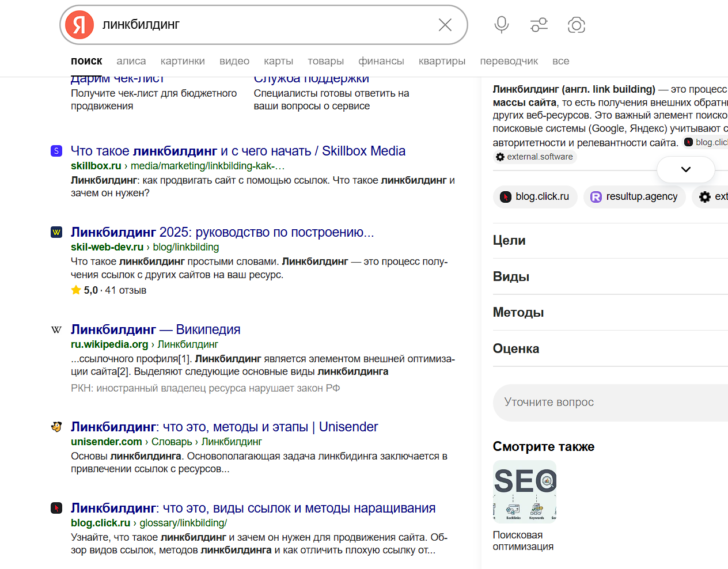Open the blog.click.ru source chip
The width and height of the screenshot is (728, 569).
pos(534,196)
